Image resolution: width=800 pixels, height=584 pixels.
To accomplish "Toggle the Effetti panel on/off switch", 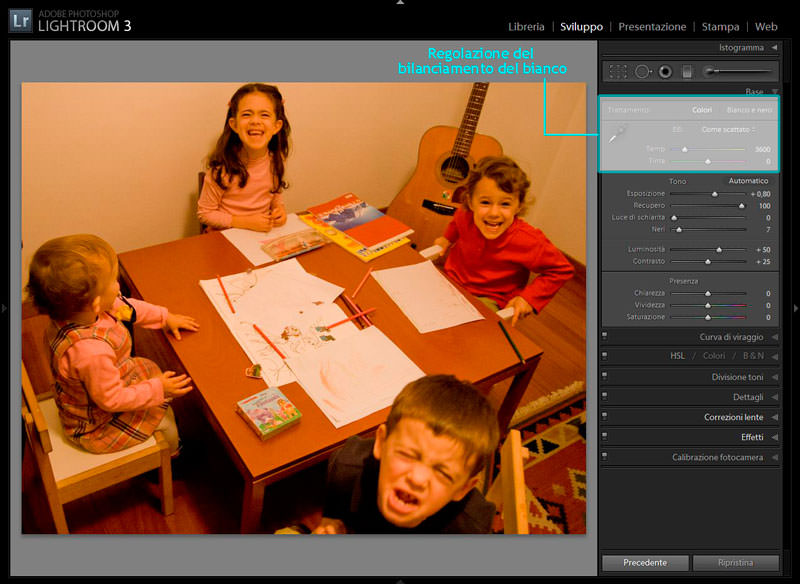I will pos(605,437).
